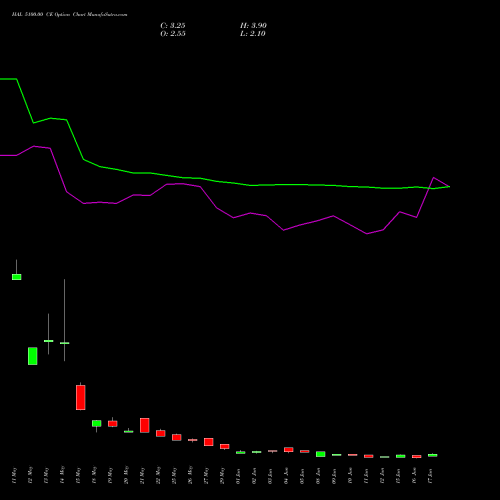This screenshot has height=500, width=500.
Task: Select the red candle on 25 May
Action: (177, 437)
